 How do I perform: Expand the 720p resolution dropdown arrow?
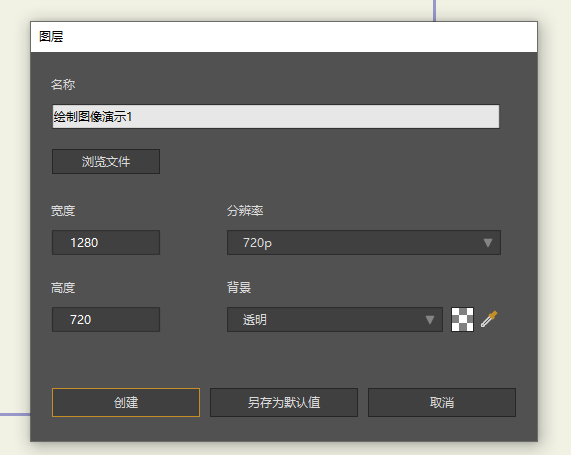pos(488,243)
